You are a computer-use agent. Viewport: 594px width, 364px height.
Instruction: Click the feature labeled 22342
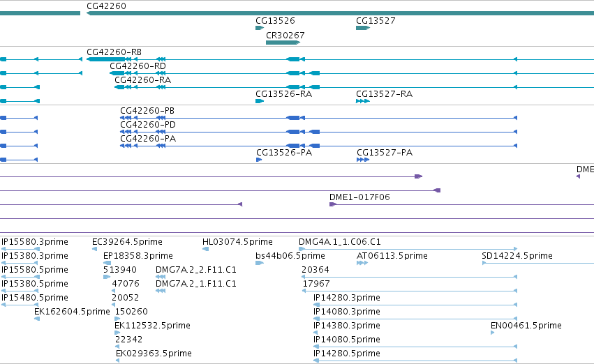pos(129,340)
